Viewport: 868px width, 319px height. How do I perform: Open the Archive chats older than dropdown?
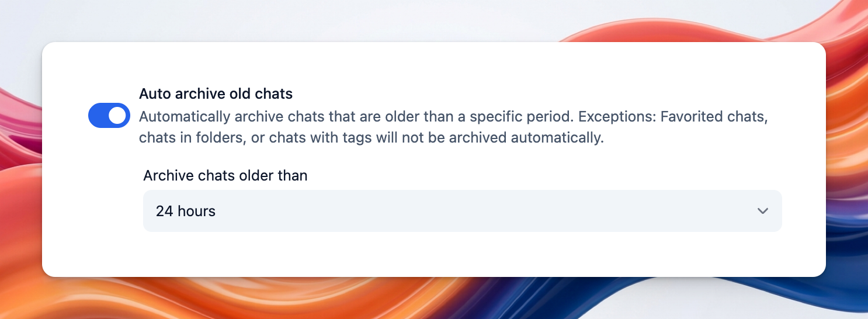tap(461, 211)
